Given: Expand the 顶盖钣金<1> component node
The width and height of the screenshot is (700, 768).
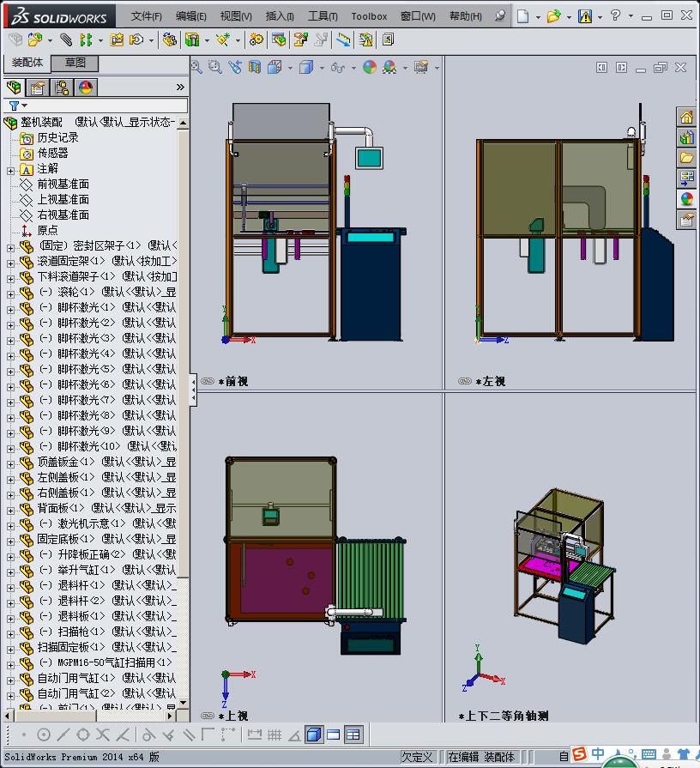Looking at the screenshot, I should coord(11,464).
